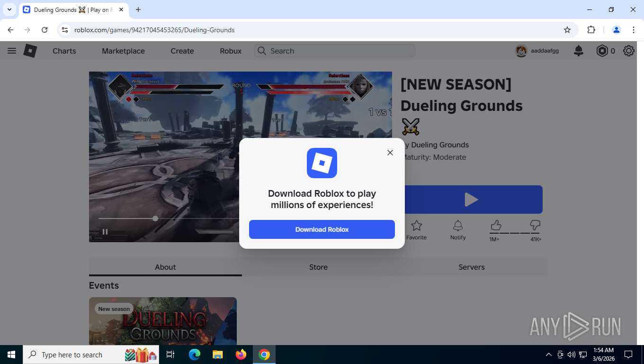This screenshot has height=364, width=644.
Task: Click the New season event badge
Action: coord(114,309)
